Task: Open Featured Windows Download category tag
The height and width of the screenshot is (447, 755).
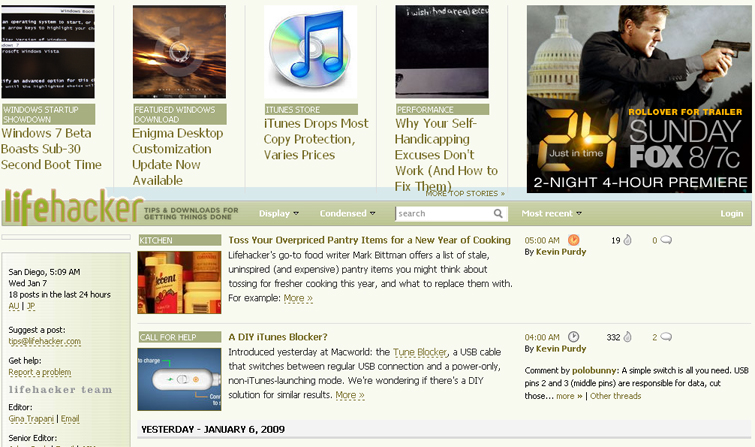Action: point(180,114)
